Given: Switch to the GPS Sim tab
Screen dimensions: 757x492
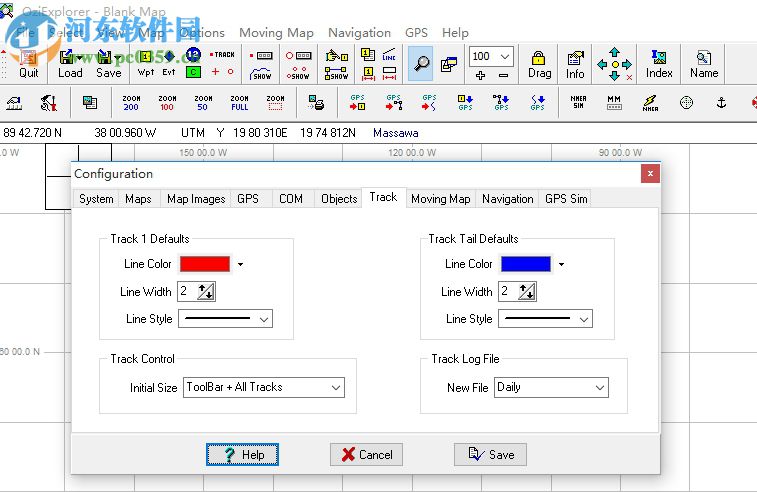Looking at the screenshot, I should coord(566,199).
